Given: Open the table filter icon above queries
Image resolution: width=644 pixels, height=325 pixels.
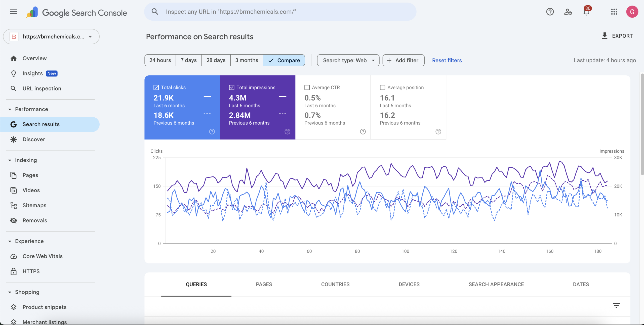Looking at the screenshot, I should [x=617, y=305].
